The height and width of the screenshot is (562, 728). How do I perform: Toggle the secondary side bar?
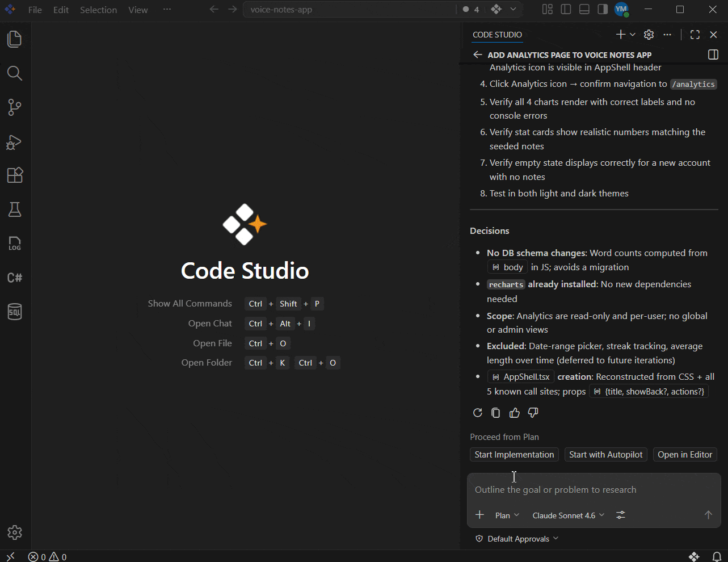[x=603, y=9]
